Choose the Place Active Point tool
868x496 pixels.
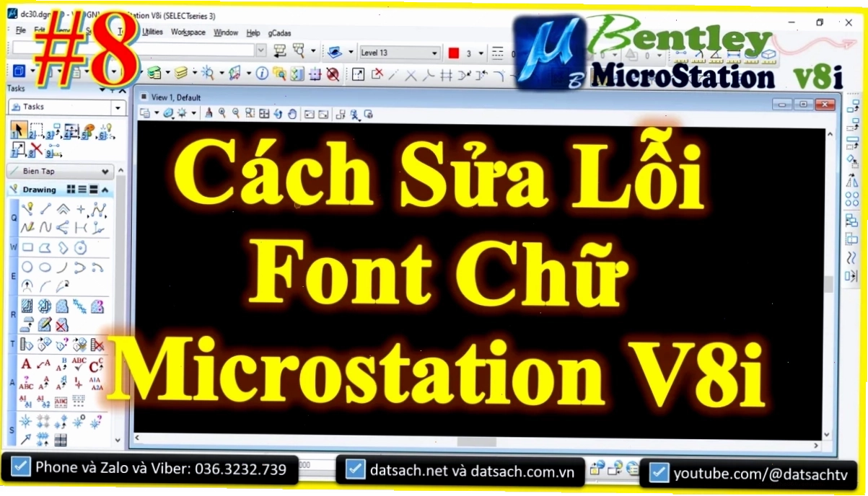tap(81, 209)
